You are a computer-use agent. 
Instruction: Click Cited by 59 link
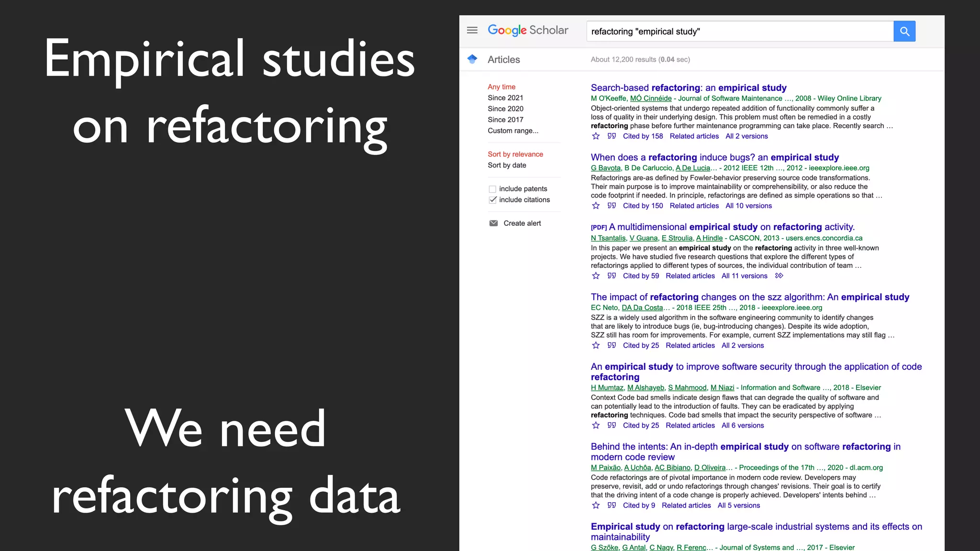click(641, 276)
